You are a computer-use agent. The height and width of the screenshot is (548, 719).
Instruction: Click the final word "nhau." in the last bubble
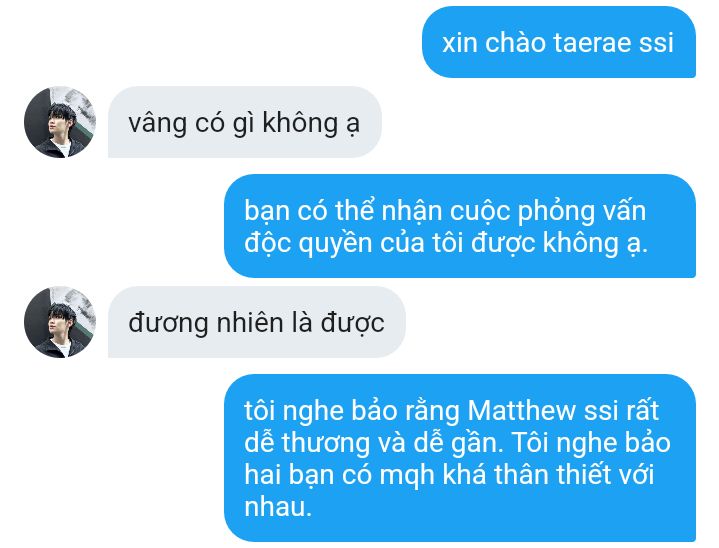pos(278,507)
